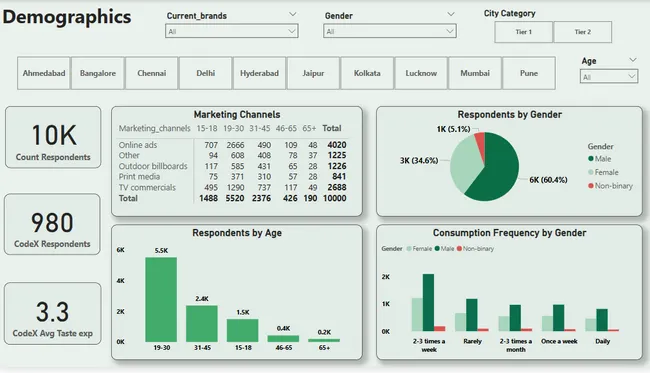Open the Gender filter dropdown box
This screenshot has width=650, height=373.
390,31
